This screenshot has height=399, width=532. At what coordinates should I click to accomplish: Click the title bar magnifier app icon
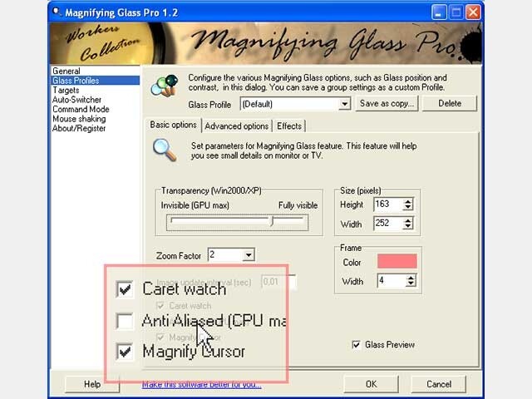point(57,12)
